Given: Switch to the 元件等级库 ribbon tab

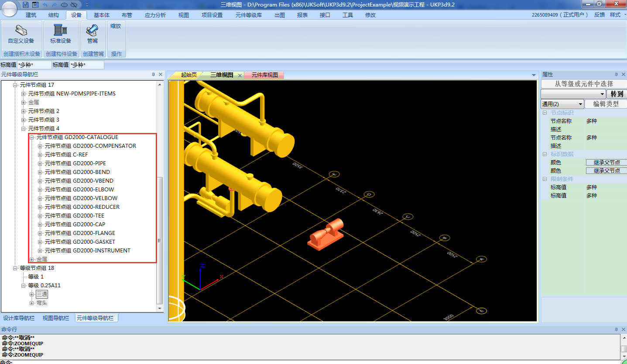Looking at the screenshot, I should click(x=249, y=15).
